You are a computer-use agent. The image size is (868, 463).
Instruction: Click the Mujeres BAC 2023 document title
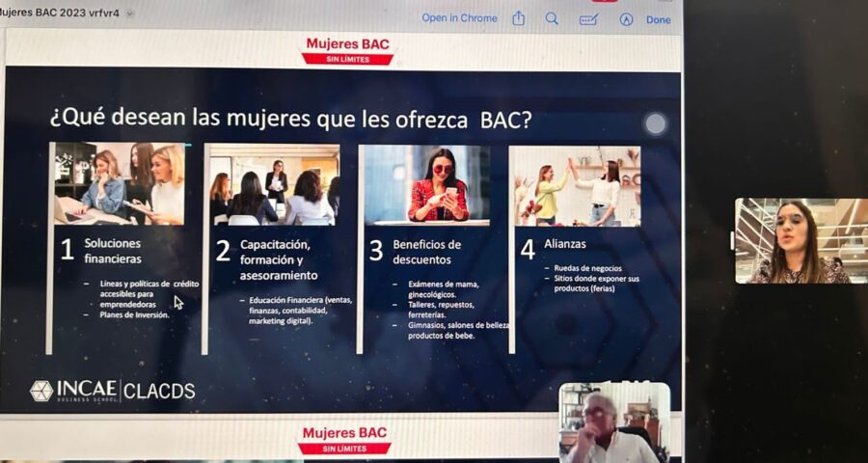coord(60,14)
